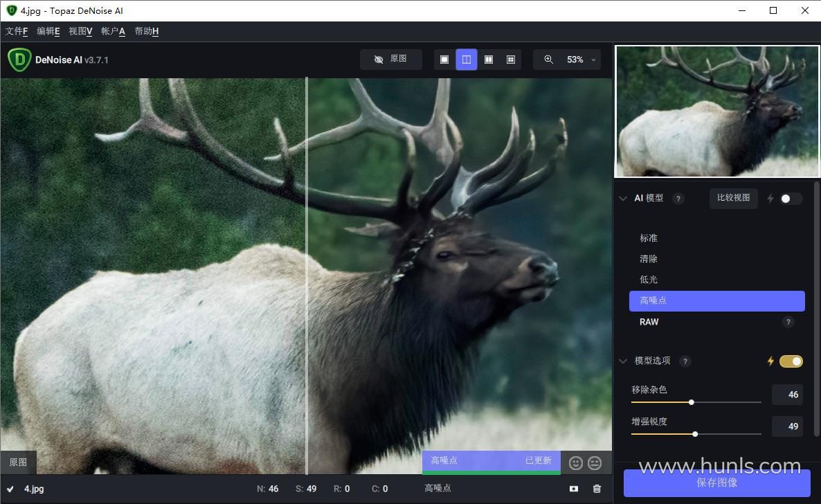Click the mask icon beside the trash
This screenshot has height=504, width=821.
(573, 489)
